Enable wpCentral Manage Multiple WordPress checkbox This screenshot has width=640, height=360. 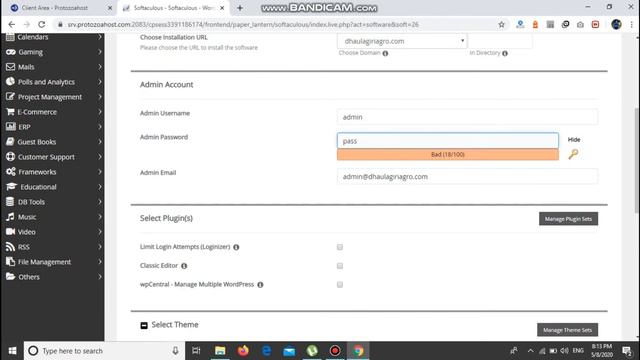tap(340, 284)
